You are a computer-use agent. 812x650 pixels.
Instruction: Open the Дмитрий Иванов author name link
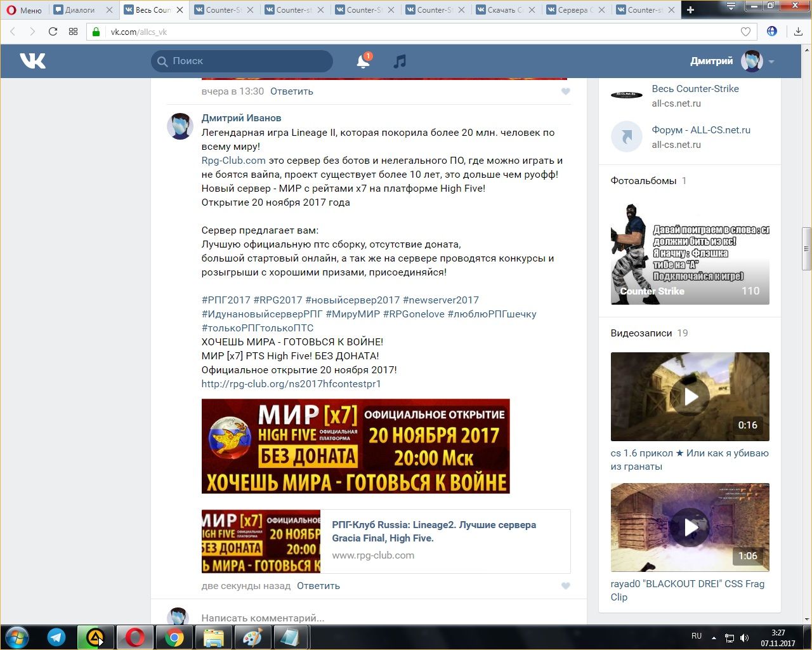point(241,118)
